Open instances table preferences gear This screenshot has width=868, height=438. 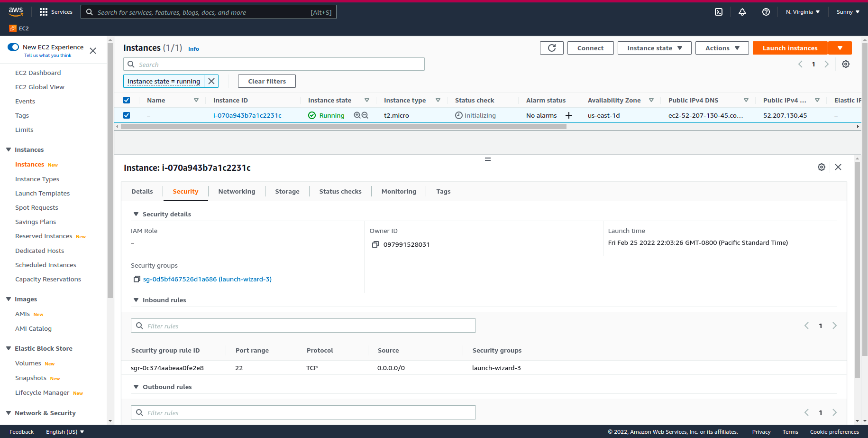[x=846, y=64]
